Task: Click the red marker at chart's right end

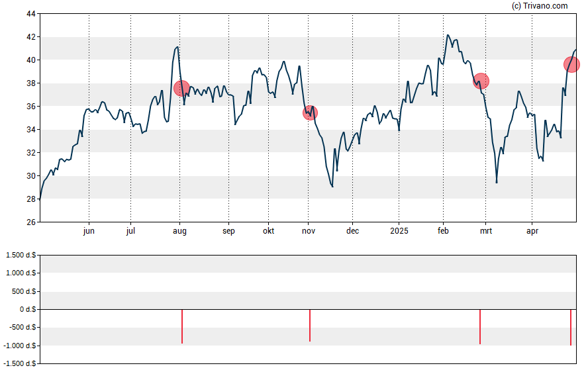Action: click(x=572, y=64)
